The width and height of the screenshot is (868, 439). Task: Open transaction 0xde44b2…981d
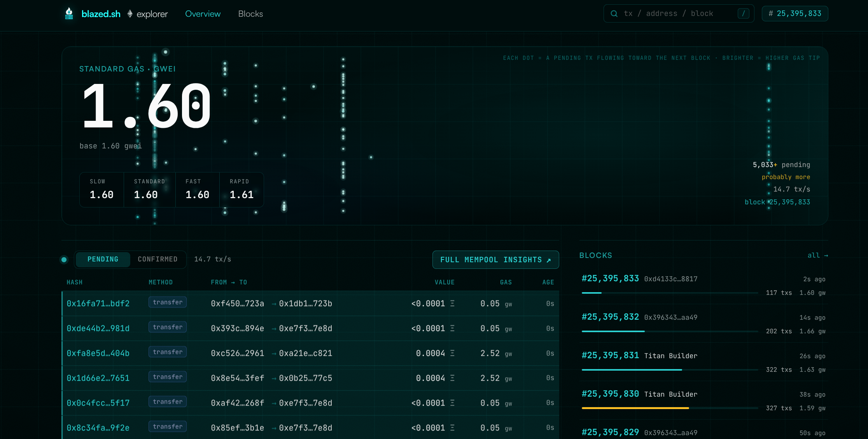pos(98,328)
